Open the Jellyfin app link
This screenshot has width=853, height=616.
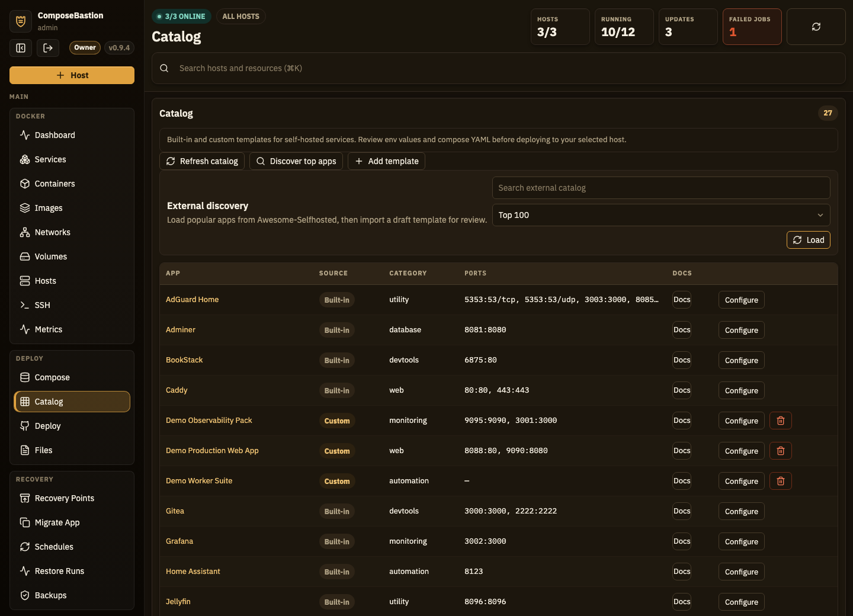[x=178, y=602]
